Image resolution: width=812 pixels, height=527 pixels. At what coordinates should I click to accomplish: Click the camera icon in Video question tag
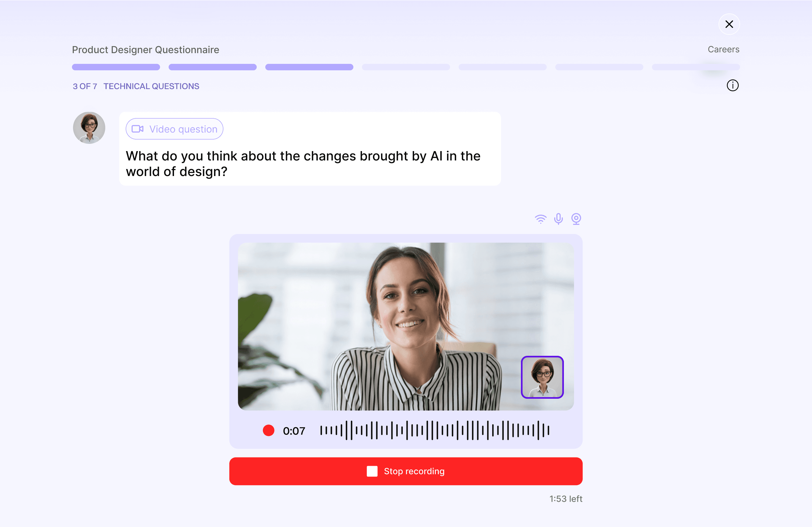[x=137, y=129]
